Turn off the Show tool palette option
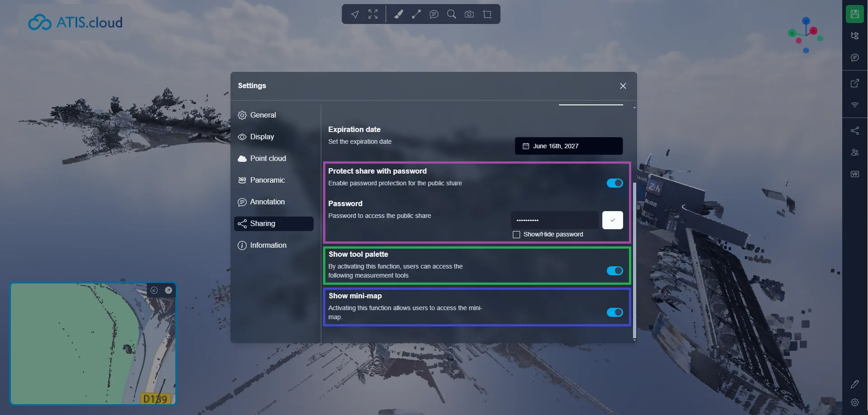Image resolution: width=868 pixels, height=415 pixels. click(615, 270)
